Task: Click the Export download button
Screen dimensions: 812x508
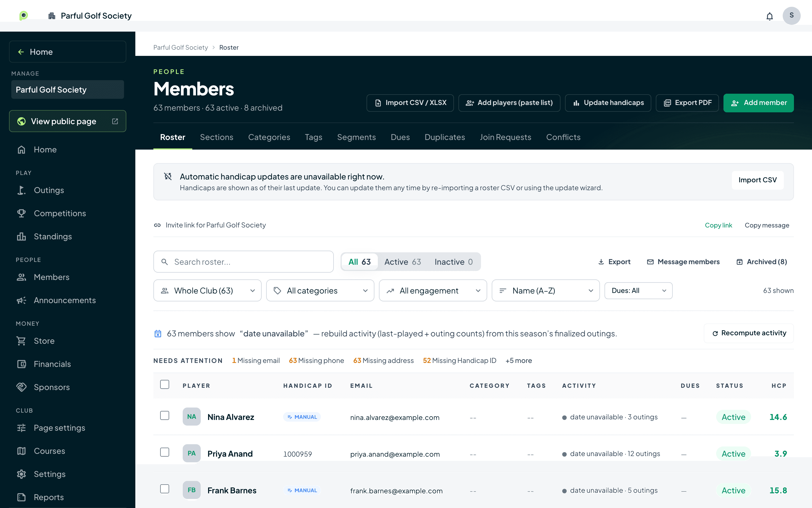Action: click(x=614, y=262)
